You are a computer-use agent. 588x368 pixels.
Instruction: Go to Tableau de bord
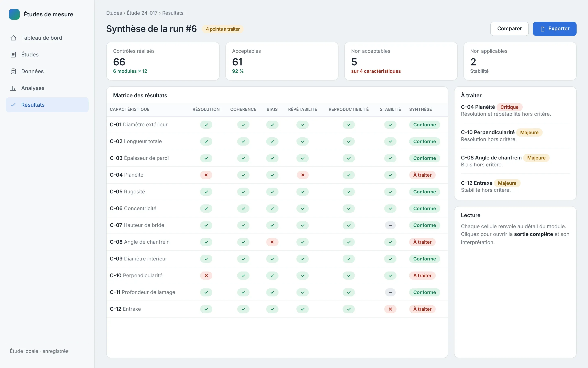pos(47,38)
